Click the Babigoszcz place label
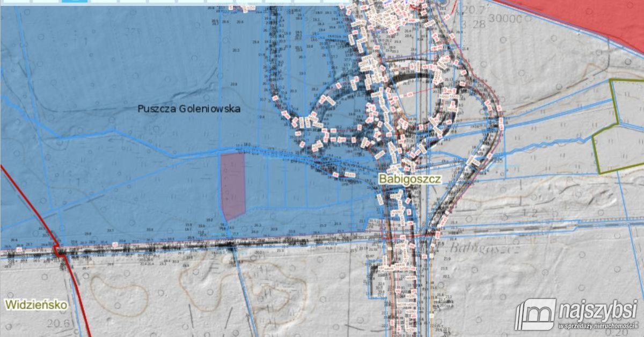 410,179
